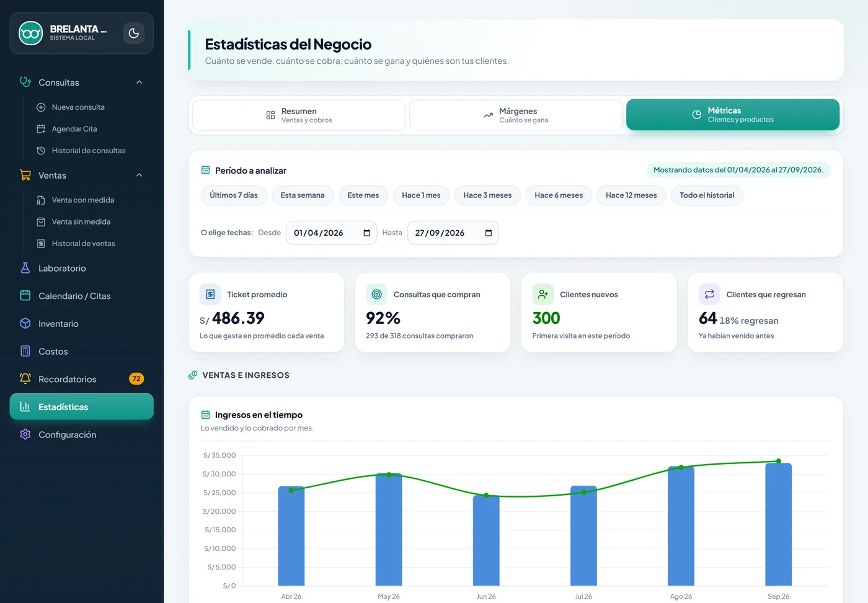Click the Hasta date field 27/09/2026

tap(453, 233)
